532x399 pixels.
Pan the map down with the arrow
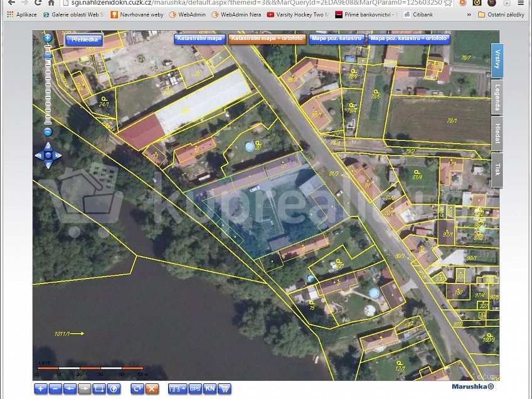[x=48, y=165]
